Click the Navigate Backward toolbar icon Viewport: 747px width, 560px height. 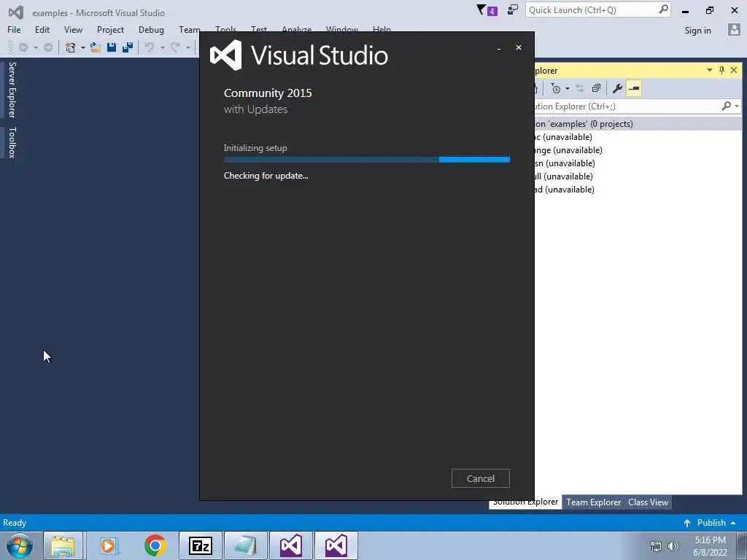pos(23,47)
